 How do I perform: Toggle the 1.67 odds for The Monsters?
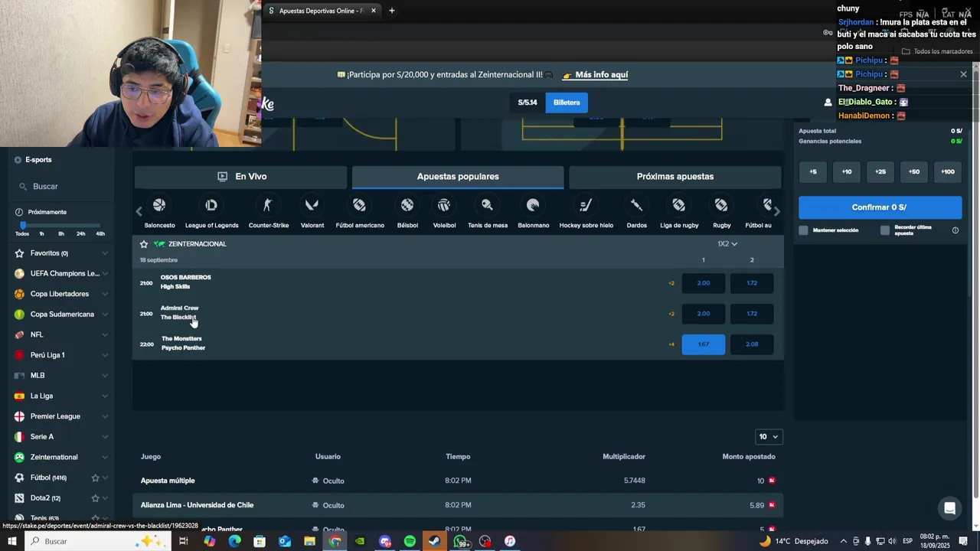[703, 344]
